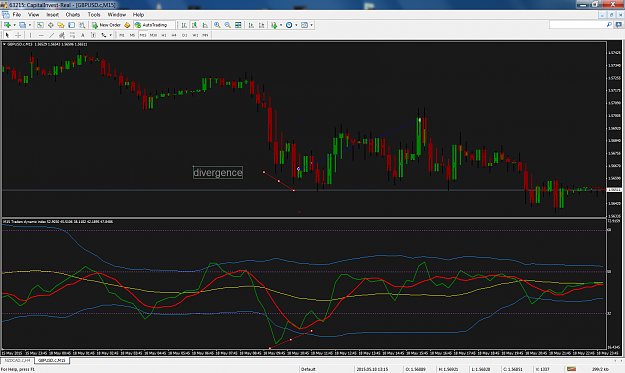Open the Tools menu
625x373 pixels.
[x=94, y=15]
